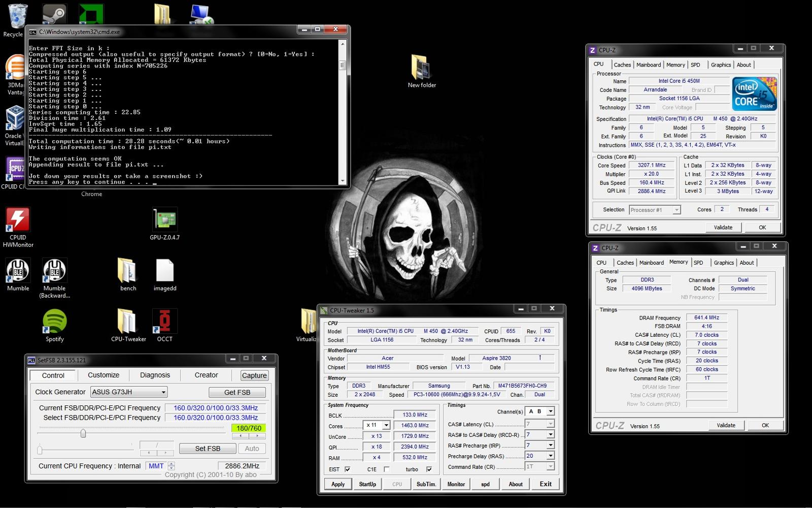Click the lower CPU-Z window title icon
This screenshot has width=812, height=508.
[595, 248]
